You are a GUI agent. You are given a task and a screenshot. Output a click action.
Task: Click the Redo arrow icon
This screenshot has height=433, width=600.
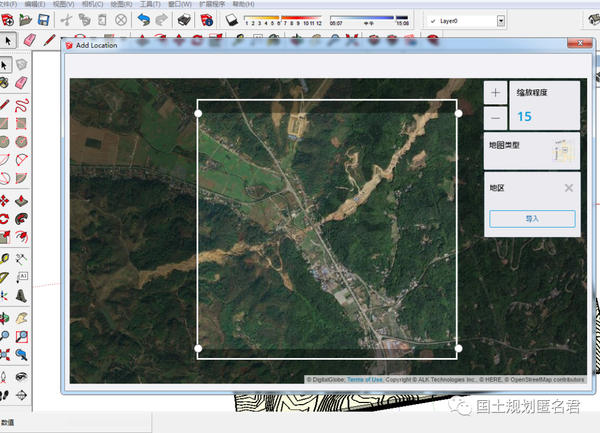click(163, 20)
